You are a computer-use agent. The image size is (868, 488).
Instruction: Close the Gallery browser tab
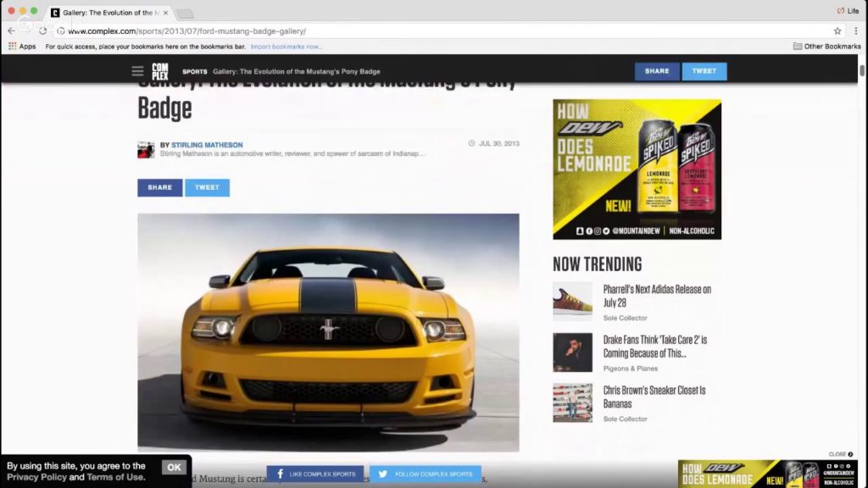pyautogui.click(x=165, y=12)
